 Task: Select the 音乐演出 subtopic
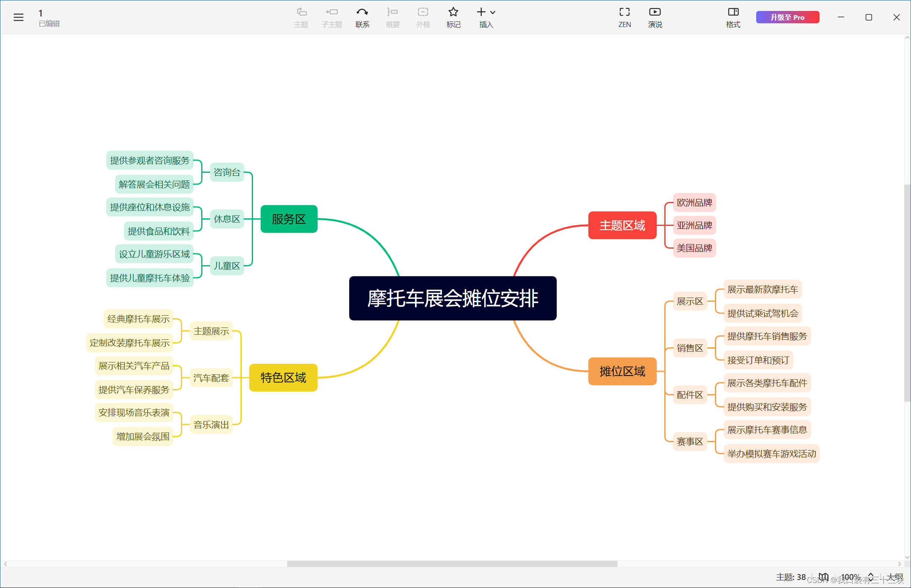point(211,424)
